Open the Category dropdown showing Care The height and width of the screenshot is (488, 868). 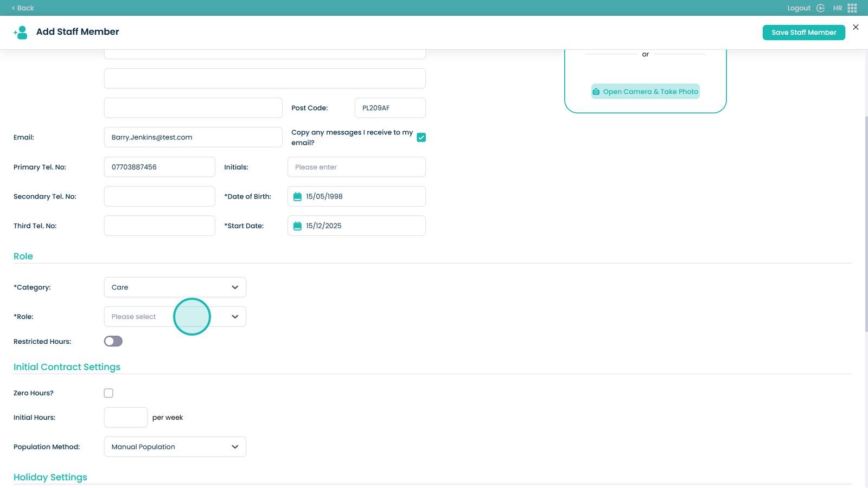click(175, 287)
